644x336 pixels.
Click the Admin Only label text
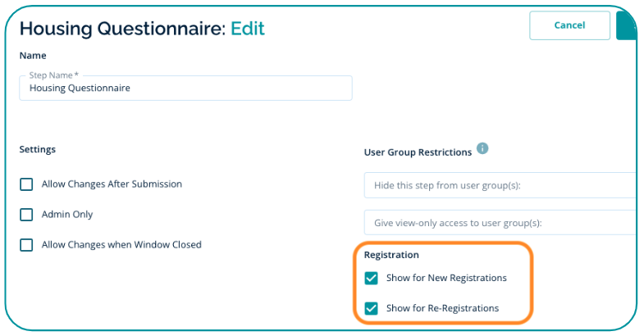(x=67, y=215)
